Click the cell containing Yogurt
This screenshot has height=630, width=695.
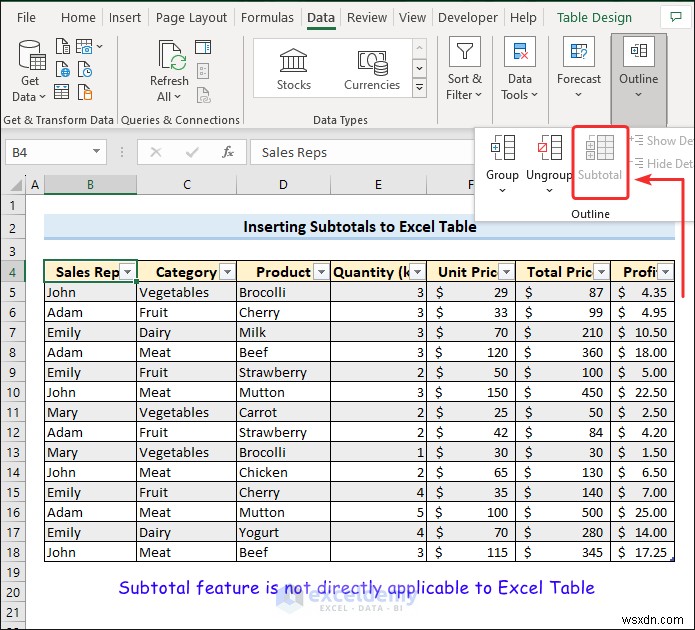point(283,532)
